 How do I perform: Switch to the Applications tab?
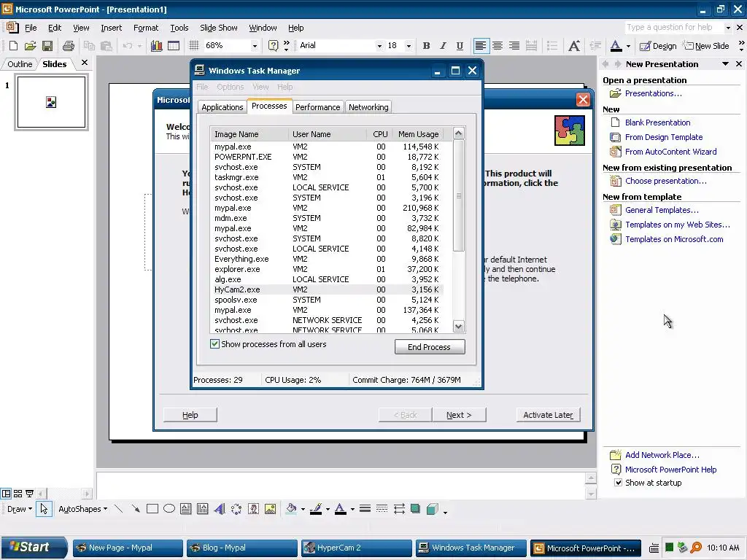coord(222,107)
